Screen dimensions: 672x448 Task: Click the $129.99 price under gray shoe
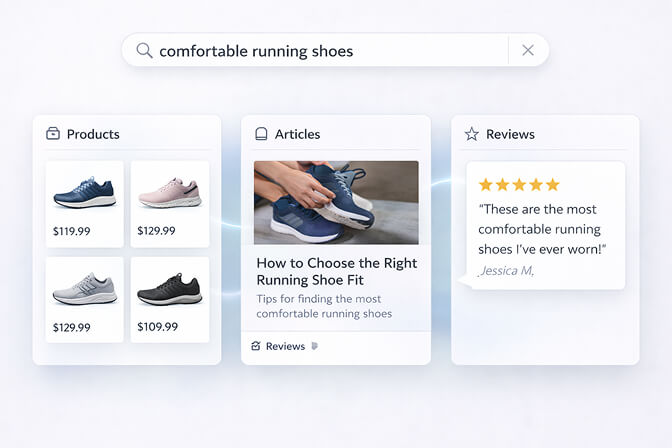pyautogui.click(x=72, y=328)
